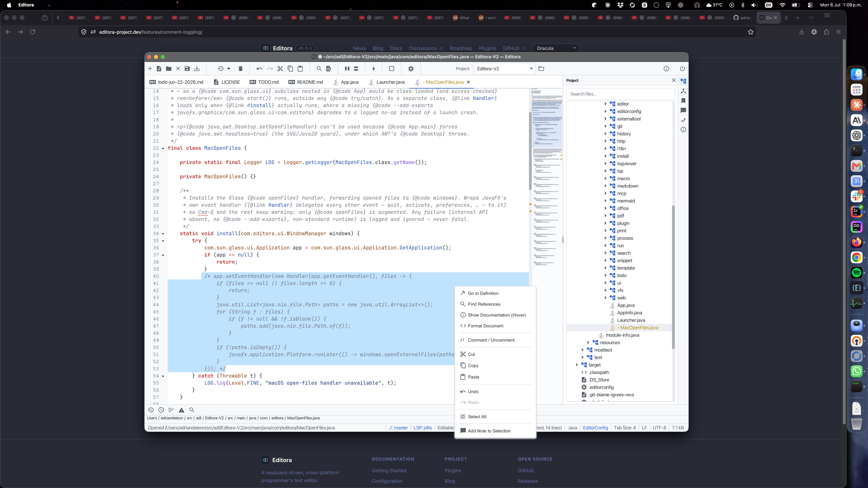Viewport: 868px width, 488px height.
Task: Click the lightning bolt icon in toolbar
Action: click(373, 69)
